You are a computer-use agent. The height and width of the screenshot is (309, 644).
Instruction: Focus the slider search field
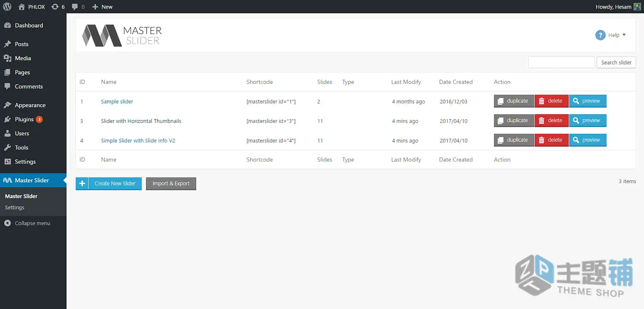point(561,62)
